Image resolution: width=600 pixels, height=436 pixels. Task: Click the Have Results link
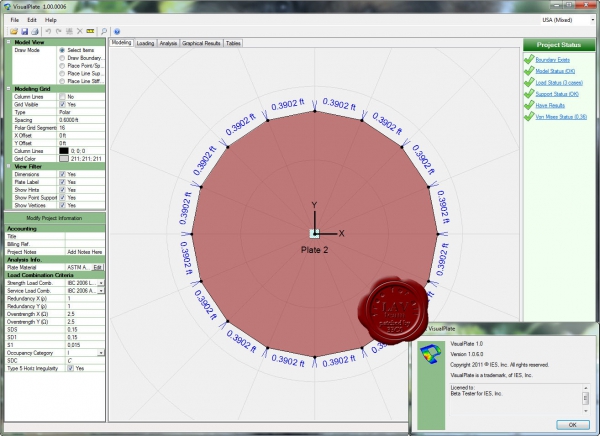tap(550, 105)
